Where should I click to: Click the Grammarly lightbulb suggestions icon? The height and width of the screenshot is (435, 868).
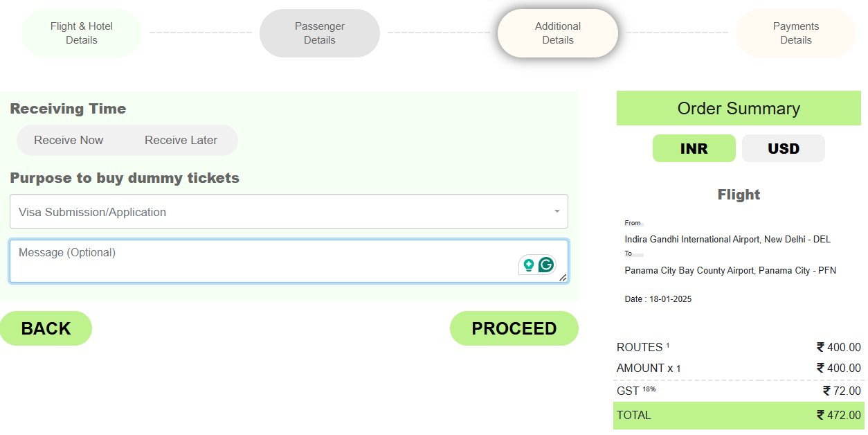pos(529,265)
